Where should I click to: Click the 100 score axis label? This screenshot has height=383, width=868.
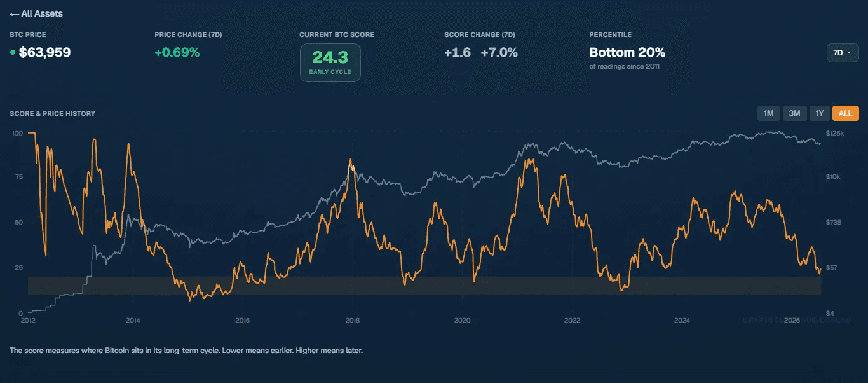17,134
